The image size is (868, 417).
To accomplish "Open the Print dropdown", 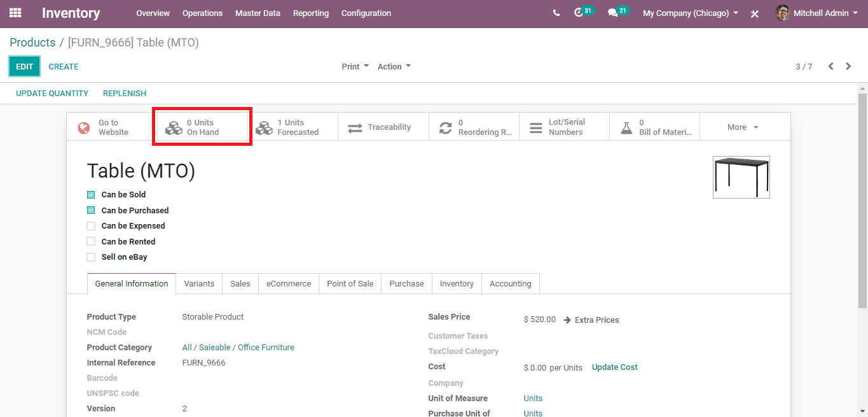I will pos(355,66).
